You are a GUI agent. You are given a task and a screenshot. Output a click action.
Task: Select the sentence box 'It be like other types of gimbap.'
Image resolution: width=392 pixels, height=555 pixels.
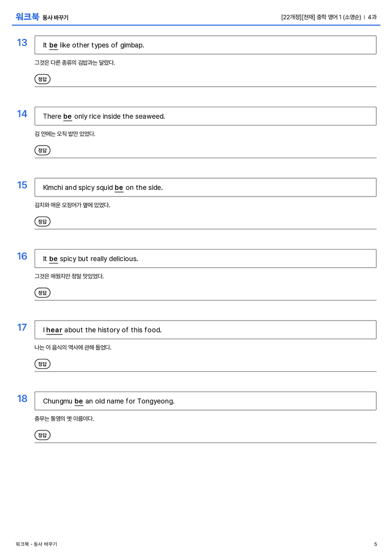[205, 45]
